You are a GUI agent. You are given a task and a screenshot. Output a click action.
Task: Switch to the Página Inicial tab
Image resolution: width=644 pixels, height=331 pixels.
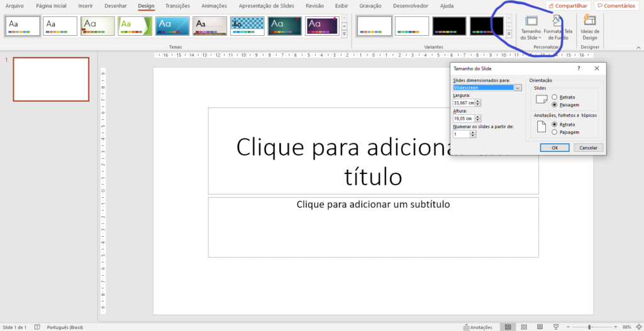point(51,6)
